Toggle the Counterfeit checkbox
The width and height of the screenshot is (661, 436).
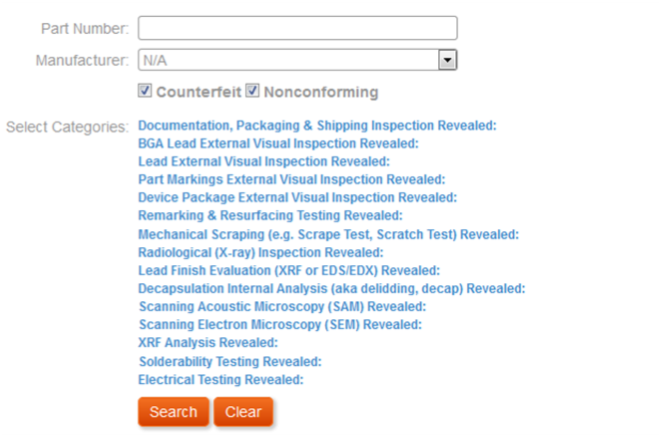(x=145, y=92)
